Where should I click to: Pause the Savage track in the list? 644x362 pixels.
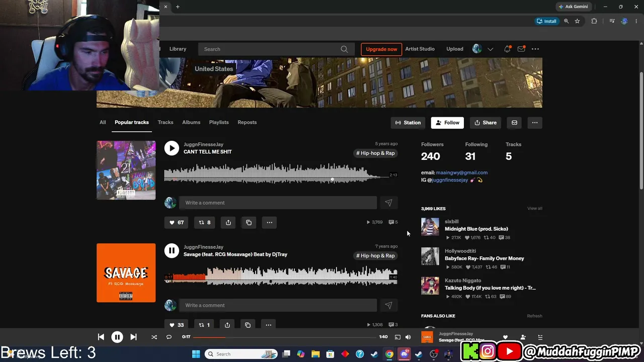tap(172, 250)
